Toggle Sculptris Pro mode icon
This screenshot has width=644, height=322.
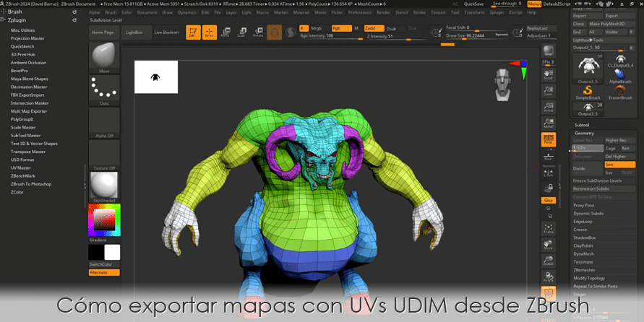tap(291, 32)
